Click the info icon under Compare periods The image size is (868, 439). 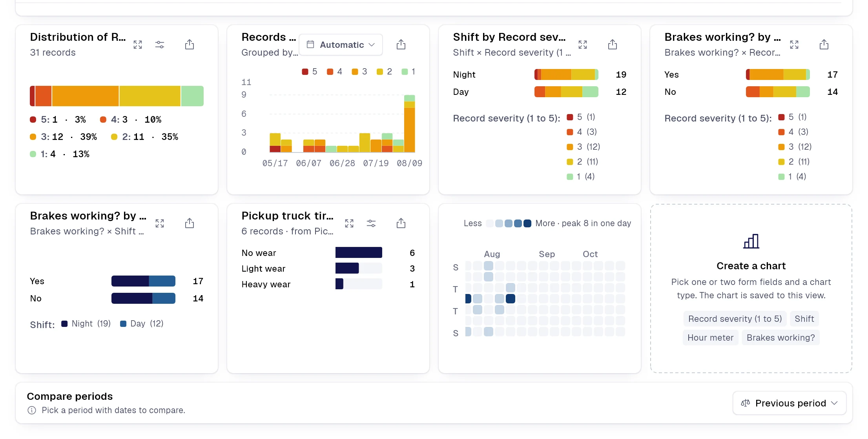tap(32, 410)
